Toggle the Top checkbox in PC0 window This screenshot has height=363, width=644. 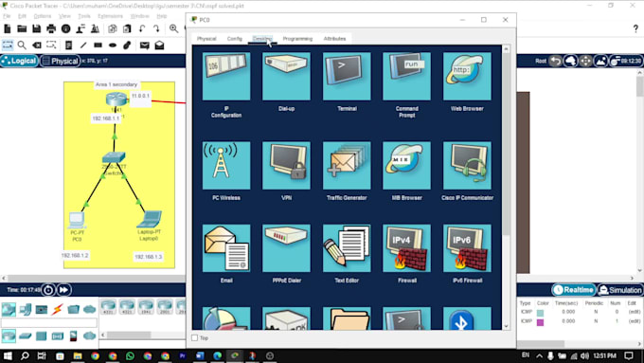195,338
